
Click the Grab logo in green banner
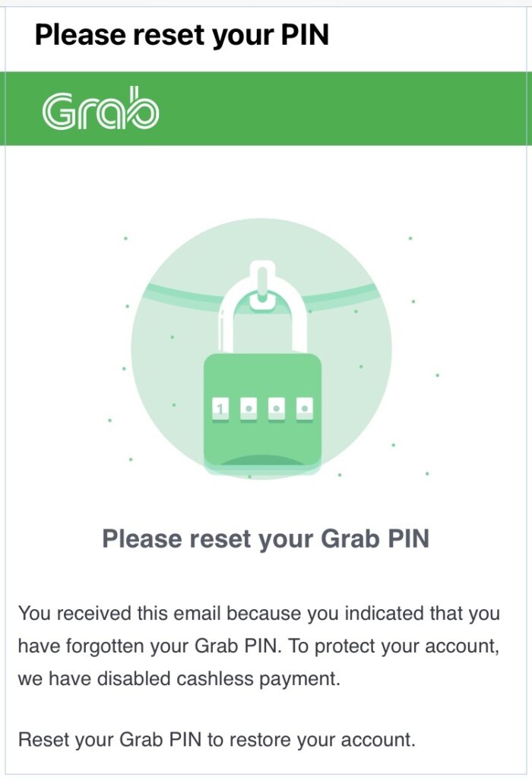[100, 111]
